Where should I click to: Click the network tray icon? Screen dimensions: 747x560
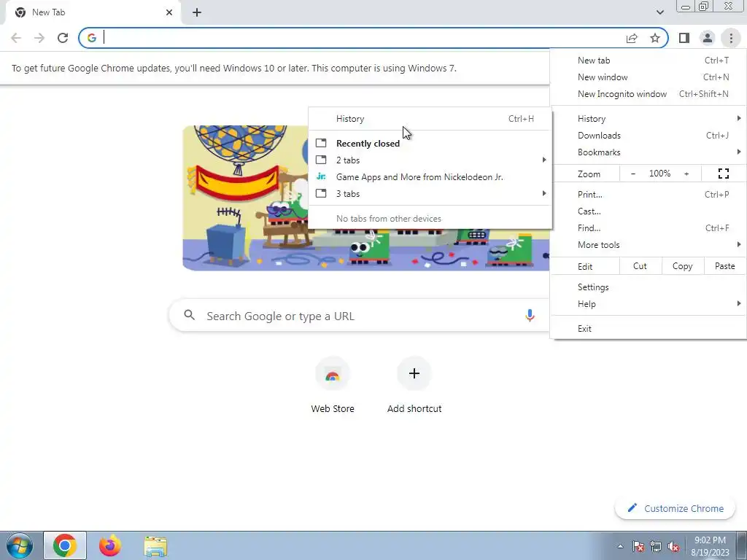coord(656,546)
